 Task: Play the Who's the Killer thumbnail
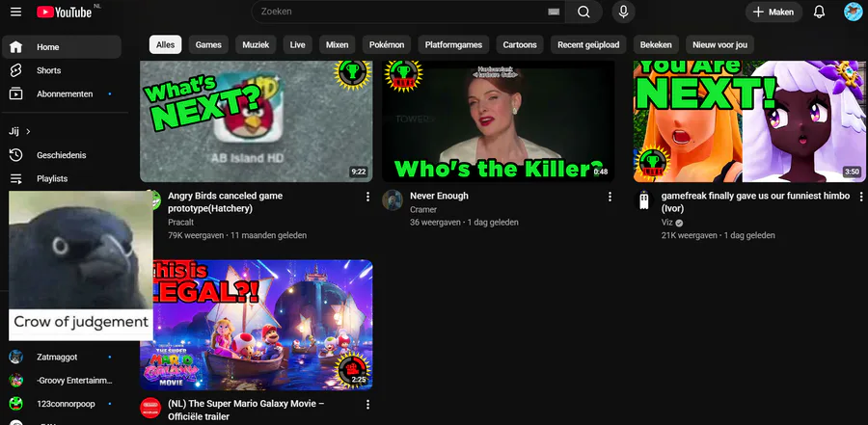click(499, 121)
